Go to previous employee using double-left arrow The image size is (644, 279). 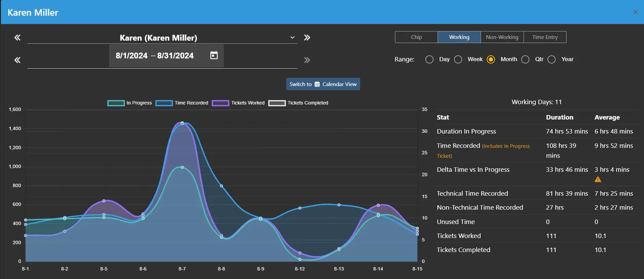point(17,38)
